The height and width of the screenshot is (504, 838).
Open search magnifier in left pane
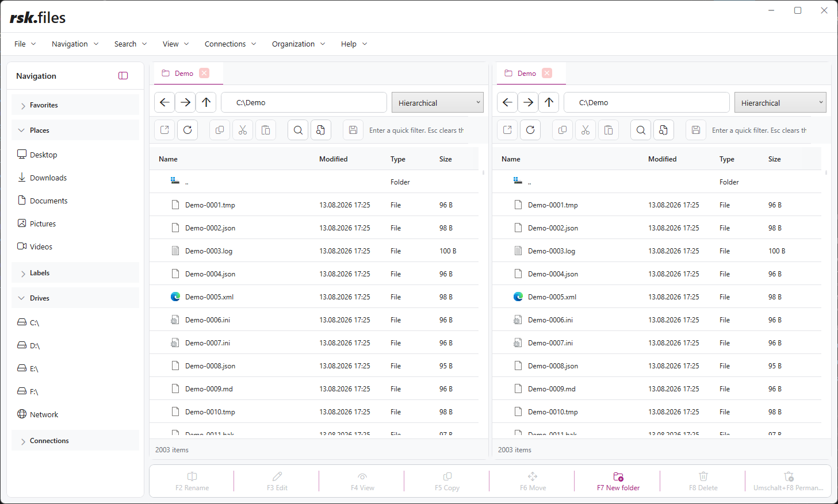pyautogui.click(x=298, y=130)
